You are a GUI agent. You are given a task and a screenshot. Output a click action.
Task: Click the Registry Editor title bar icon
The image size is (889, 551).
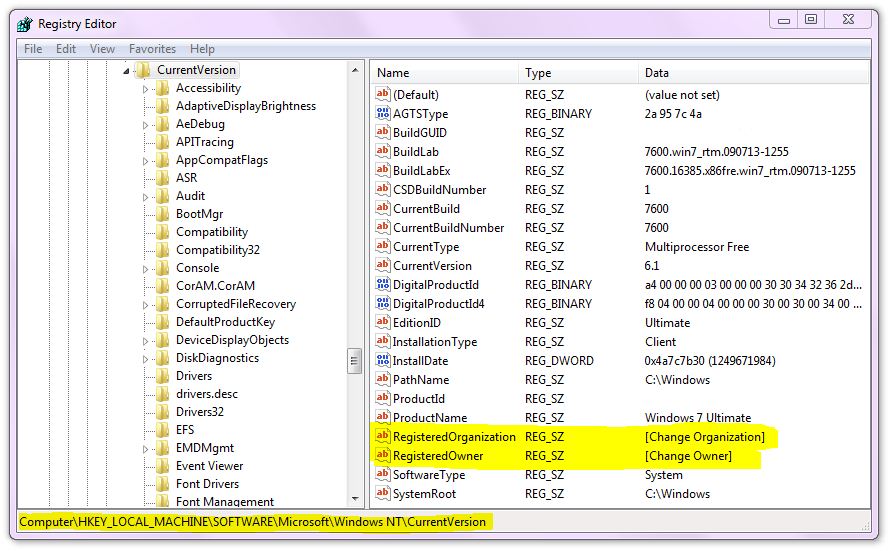(x=25, y=24)
